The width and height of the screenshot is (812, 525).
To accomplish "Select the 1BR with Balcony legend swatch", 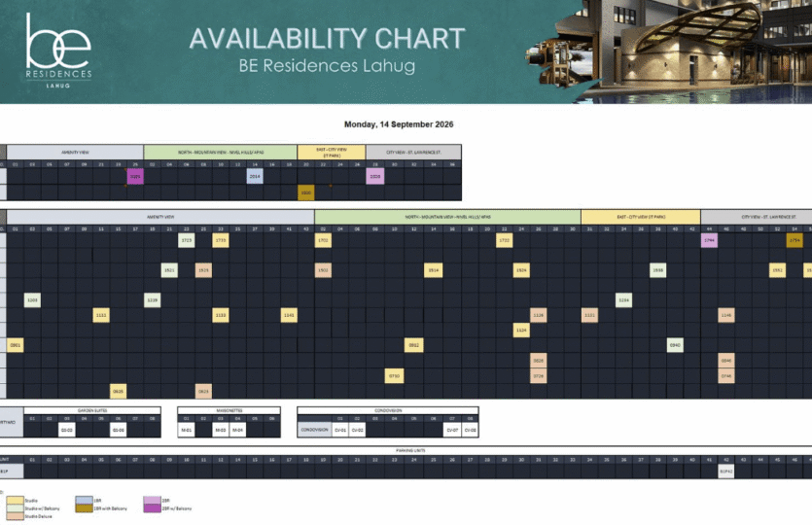I will click(84, 508).
